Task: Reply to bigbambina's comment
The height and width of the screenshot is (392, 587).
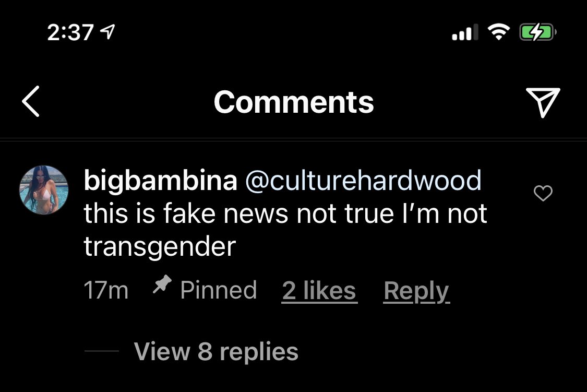Action: pyautogui.click(x=416, y=291)
